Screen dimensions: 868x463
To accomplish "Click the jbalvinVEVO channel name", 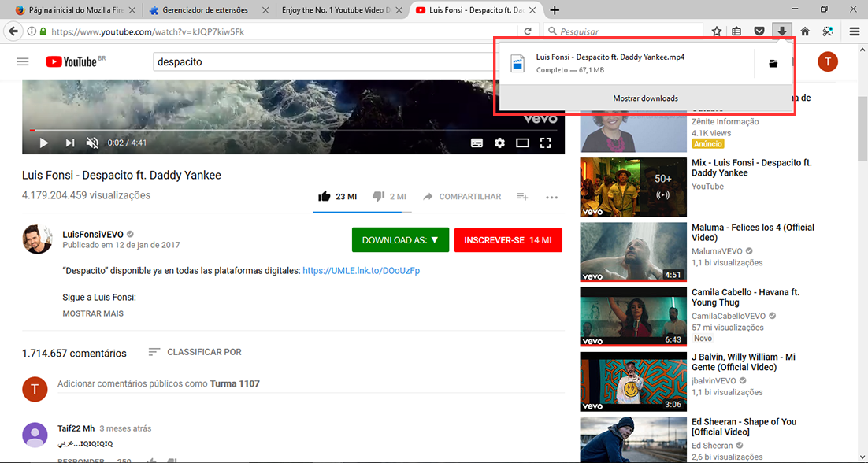I will tap(714, 380).
